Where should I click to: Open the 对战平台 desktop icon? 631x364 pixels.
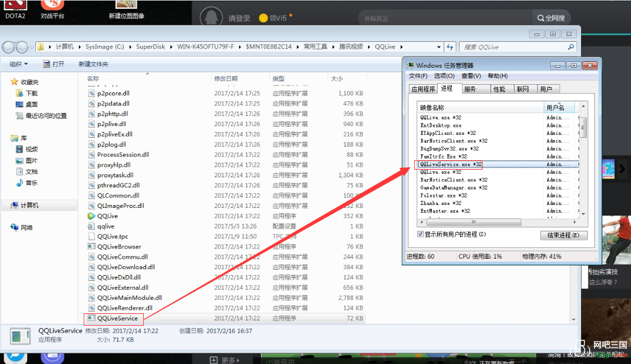[x=52, y=9]
